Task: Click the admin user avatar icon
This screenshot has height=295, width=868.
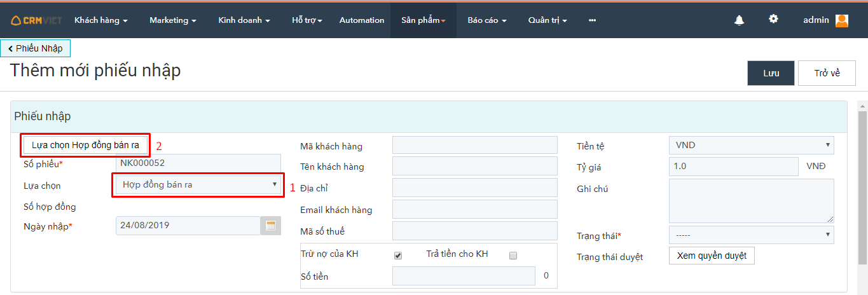Action: point(842,20)
